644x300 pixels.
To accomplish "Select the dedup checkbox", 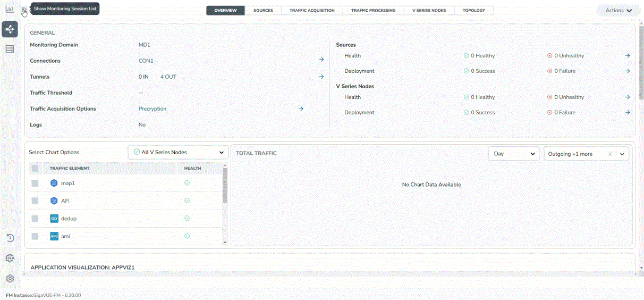I will pos(35,219).
